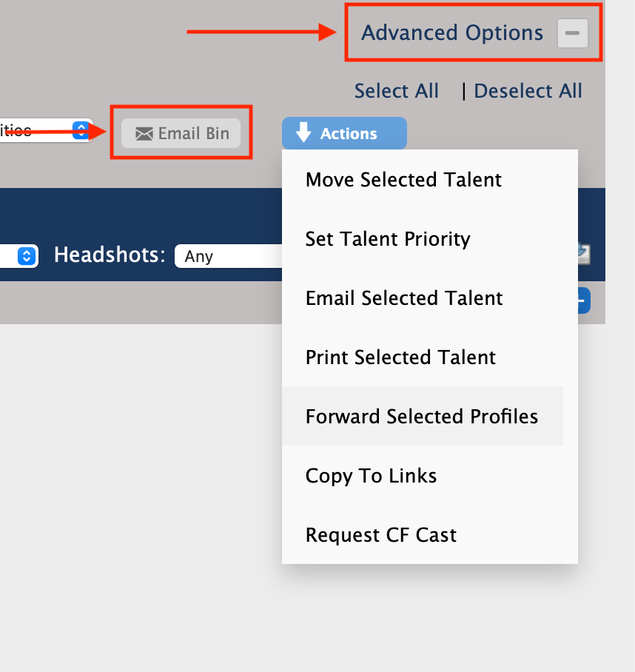The image size is (635, 672).
Task: Click the Deselect All link
Action: click(528, 91)
